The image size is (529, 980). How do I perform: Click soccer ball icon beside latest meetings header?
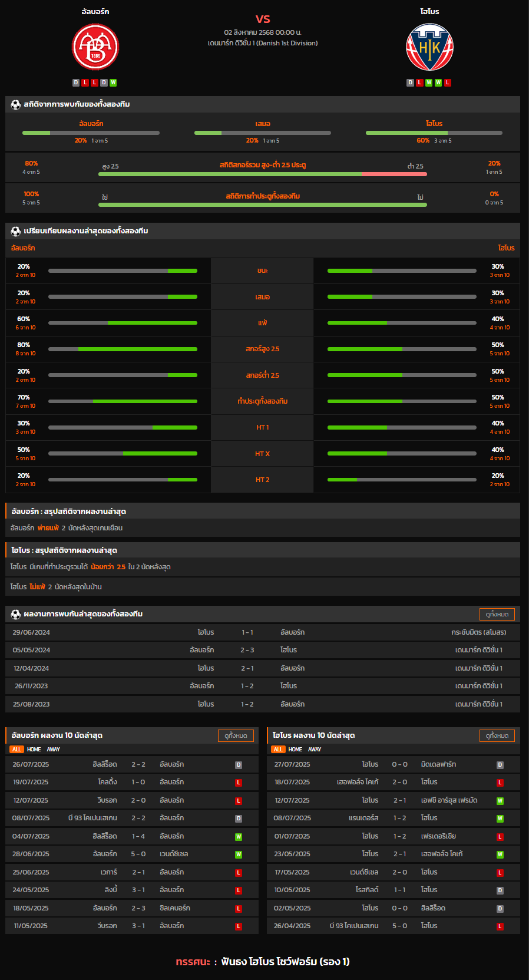pyautogui.click(x=16, y=614)
